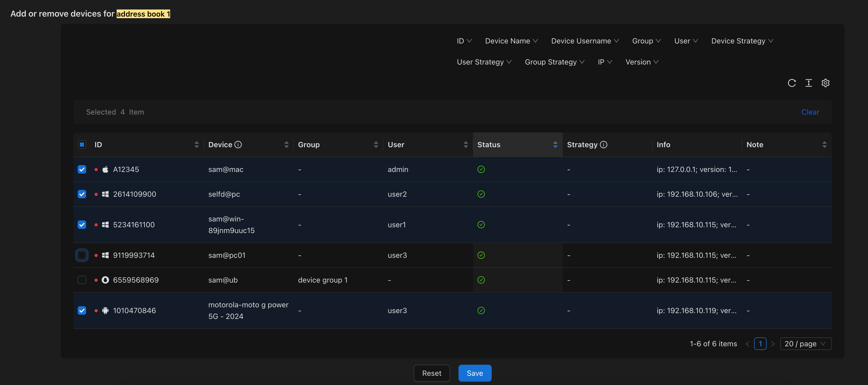Uncheck device 5234161100

[82, 225]
